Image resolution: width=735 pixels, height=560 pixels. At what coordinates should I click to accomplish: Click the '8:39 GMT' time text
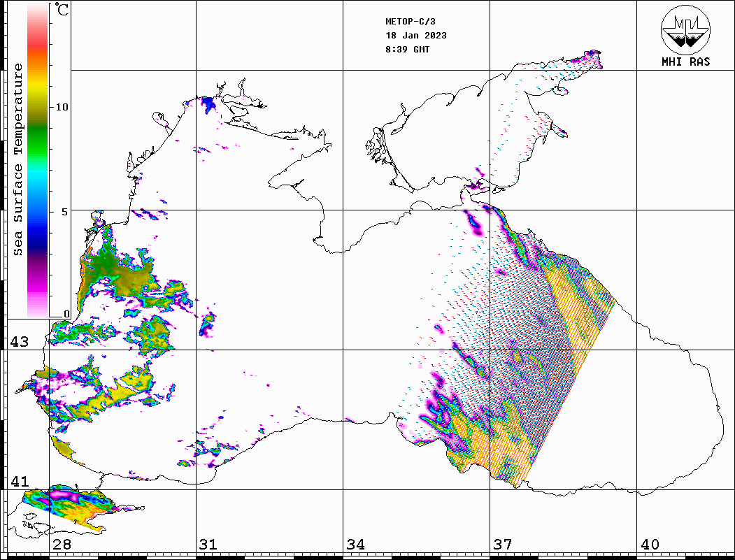407,49
